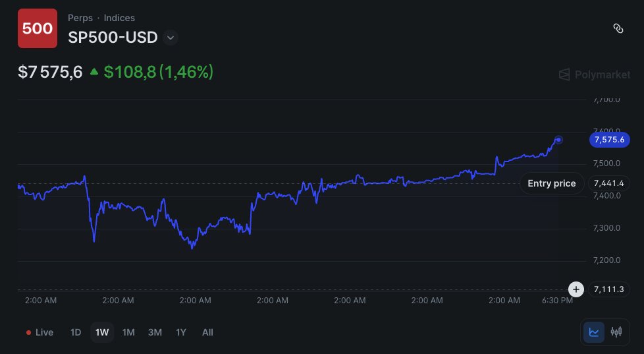
Task: Click the SP500-USD title text
Action: click(113, 38)
